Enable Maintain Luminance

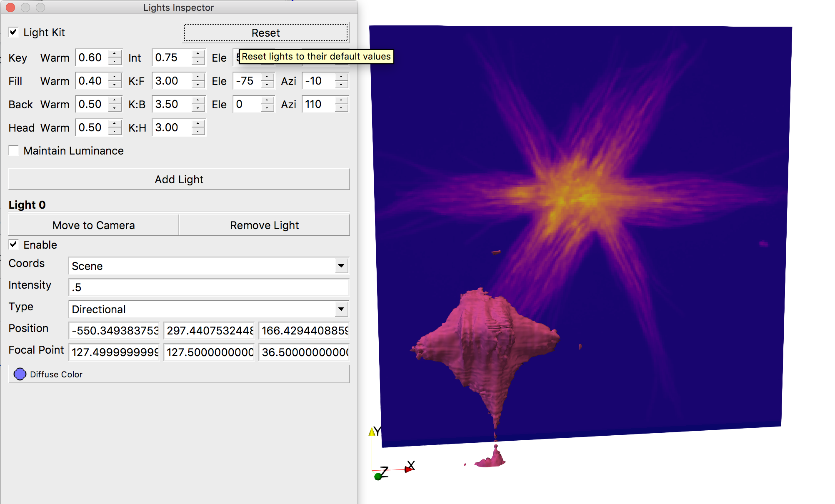(14, 150)
